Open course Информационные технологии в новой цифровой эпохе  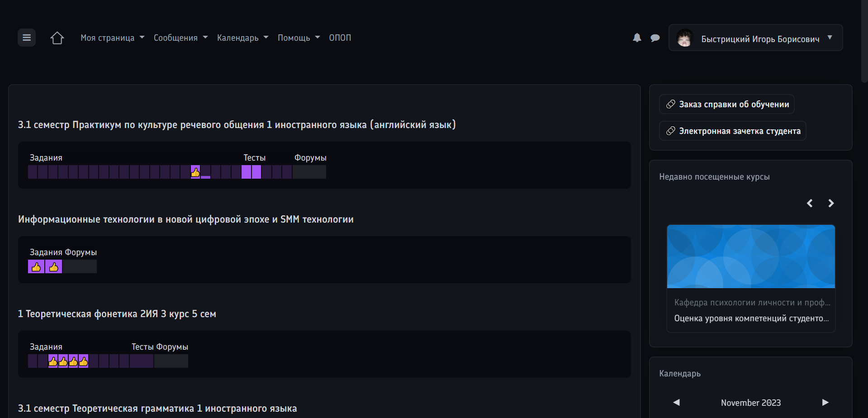186,219
